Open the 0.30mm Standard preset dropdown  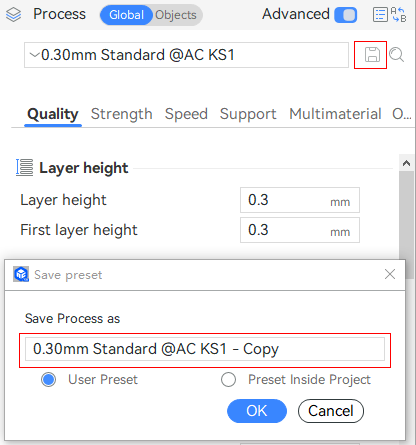click(x=186, y=55)
